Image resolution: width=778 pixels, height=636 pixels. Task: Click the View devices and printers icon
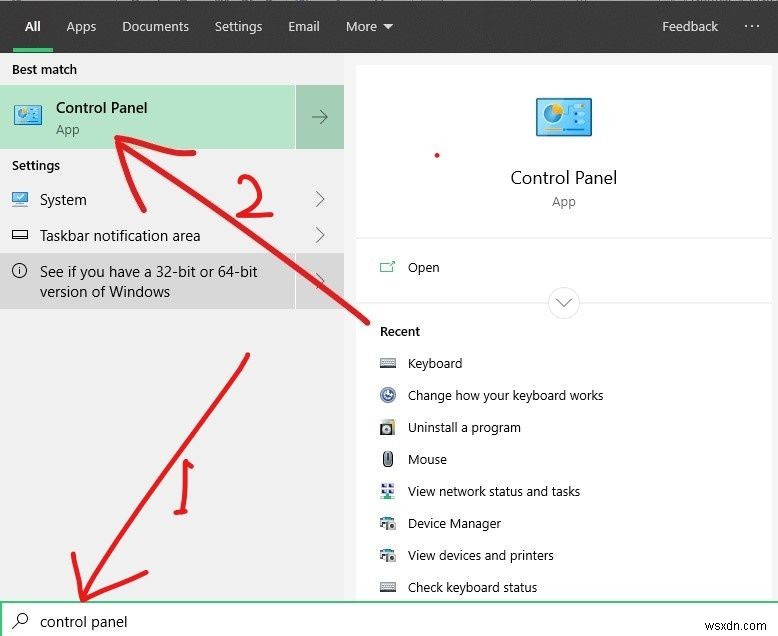388,555
